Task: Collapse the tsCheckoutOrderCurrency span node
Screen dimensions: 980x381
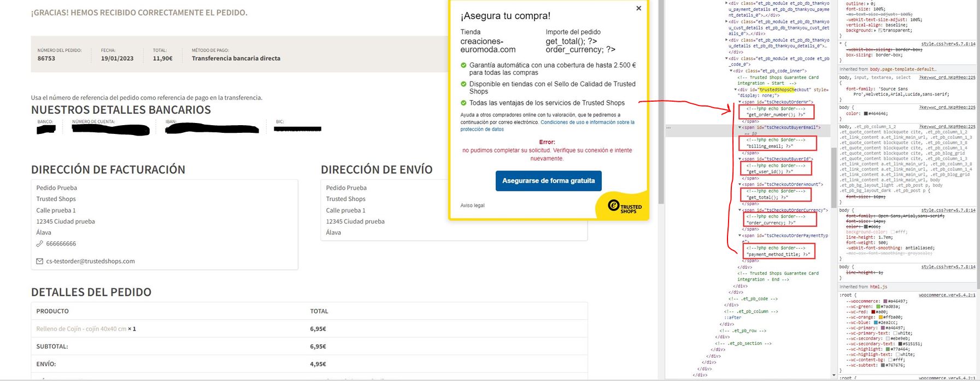Action: point(740,210)
